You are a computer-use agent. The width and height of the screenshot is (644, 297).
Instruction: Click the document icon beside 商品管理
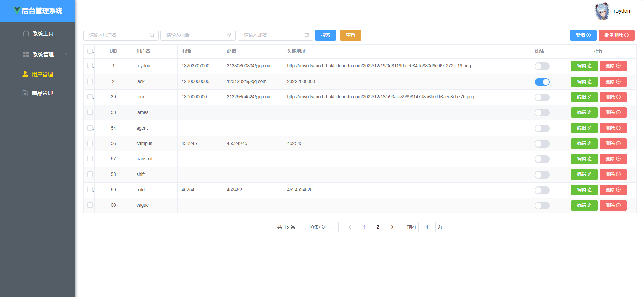click(x=25, y=93)
